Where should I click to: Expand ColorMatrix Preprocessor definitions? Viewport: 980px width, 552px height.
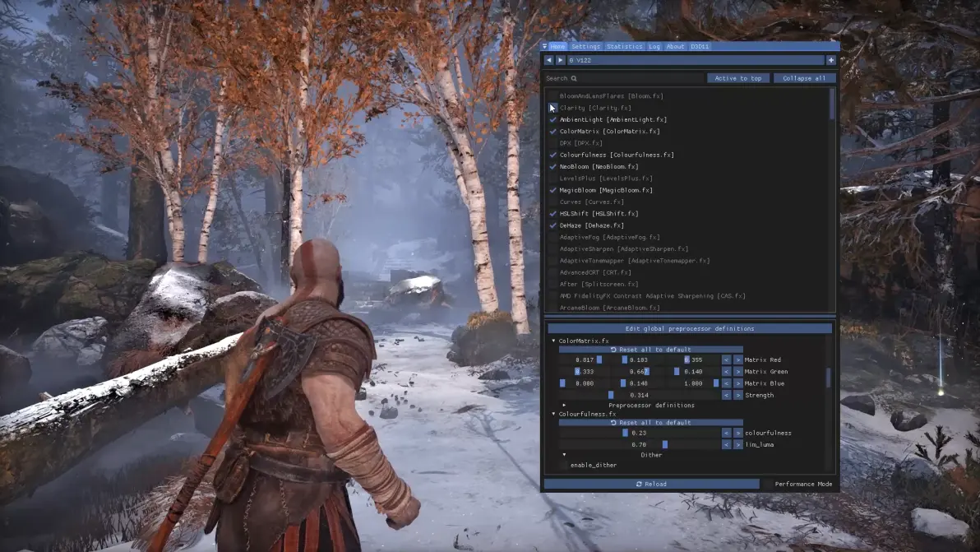[564, 406]
